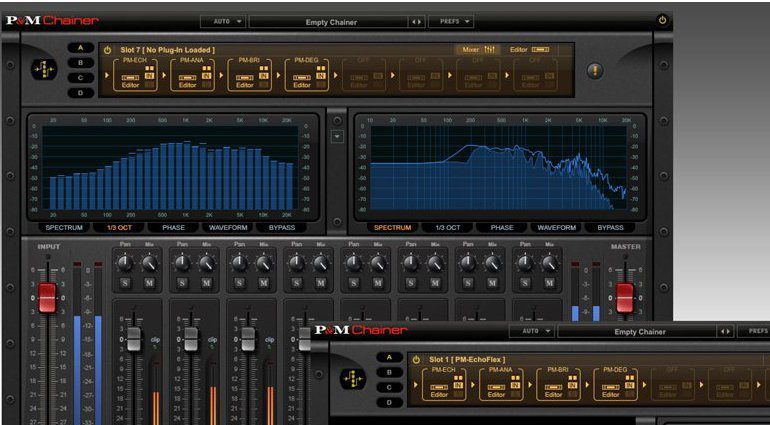Open the PM-DEG Editor in the Slot 1 window
Viewport: 770px width, 425px height.
click(x=610, y=391)
